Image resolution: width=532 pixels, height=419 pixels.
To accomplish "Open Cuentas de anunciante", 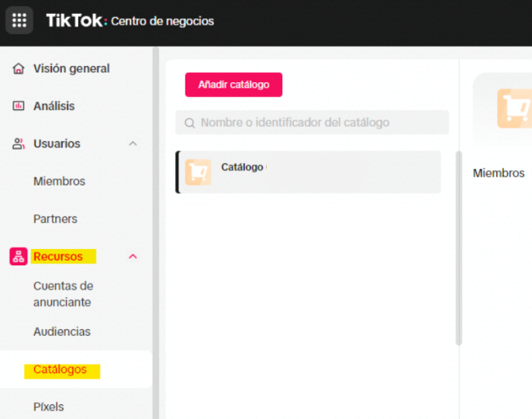I will [x=62, y=294].
